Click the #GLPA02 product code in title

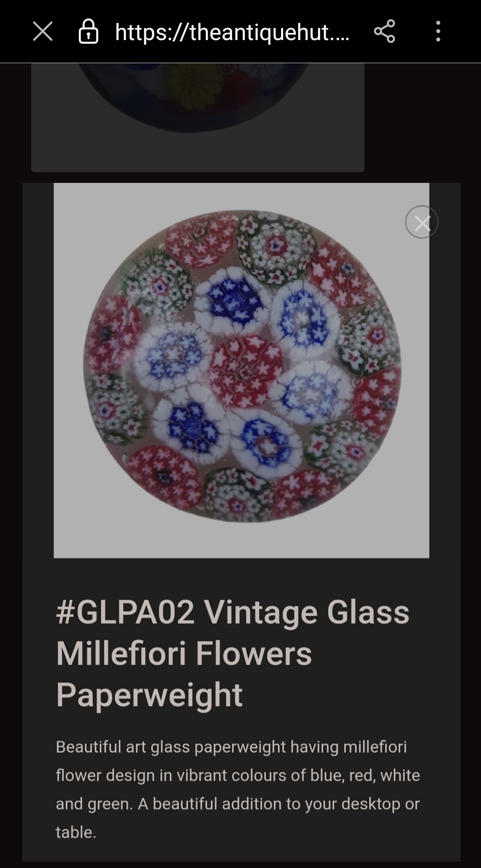click(126, 612)
